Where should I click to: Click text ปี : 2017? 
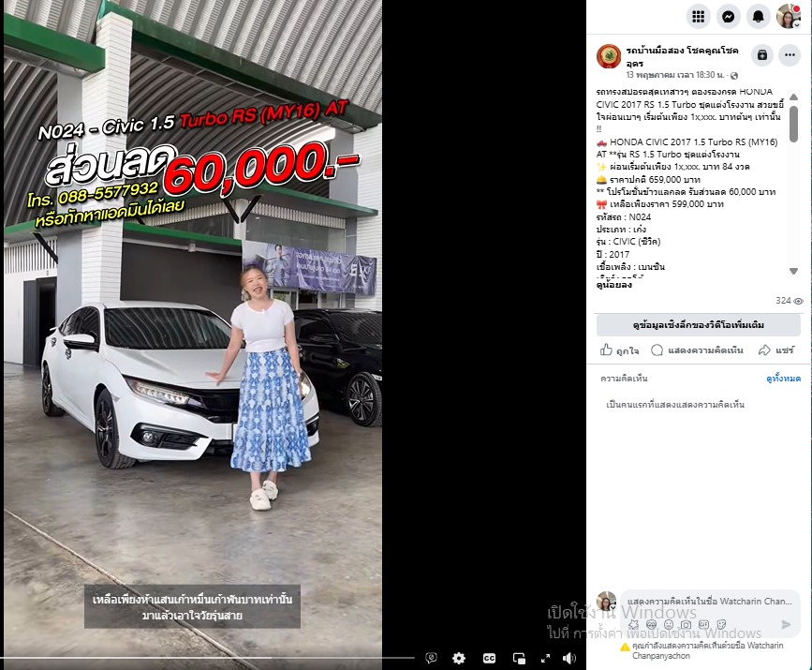[x=613, y=255]
